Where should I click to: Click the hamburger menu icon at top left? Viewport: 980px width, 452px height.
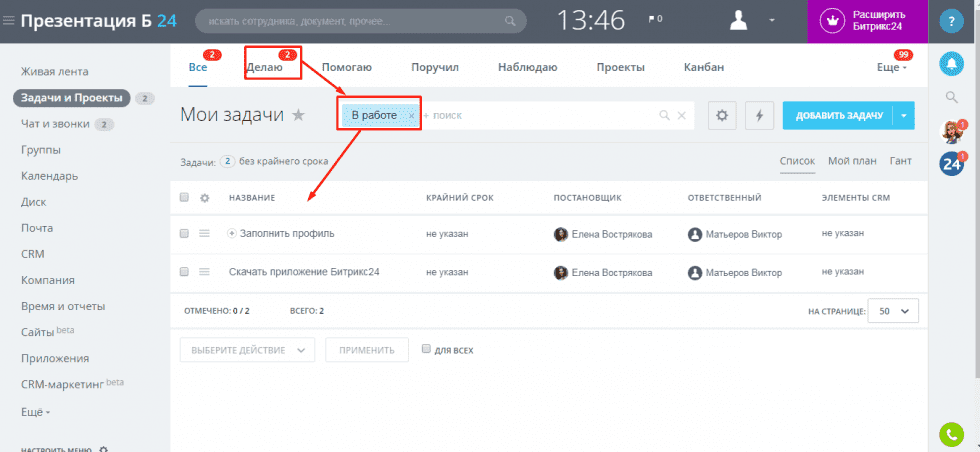pyautogui.click(x=9, y=20)
